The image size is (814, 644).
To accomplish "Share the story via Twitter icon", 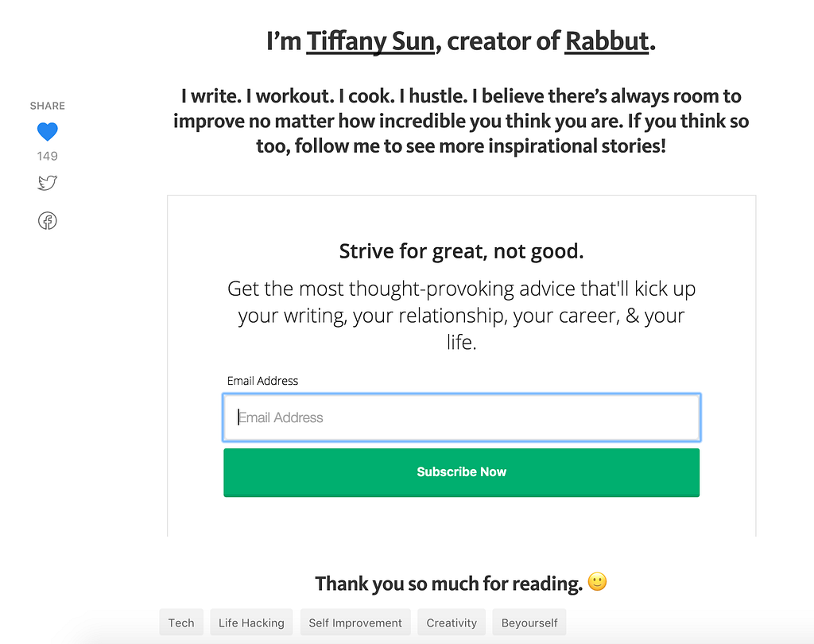I will tap(48, 184).
